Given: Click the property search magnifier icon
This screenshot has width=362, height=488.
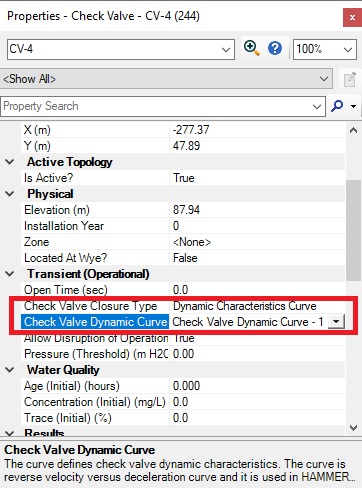Looking at the screenshot, I should pyautogui.click(x=337, y=106).
